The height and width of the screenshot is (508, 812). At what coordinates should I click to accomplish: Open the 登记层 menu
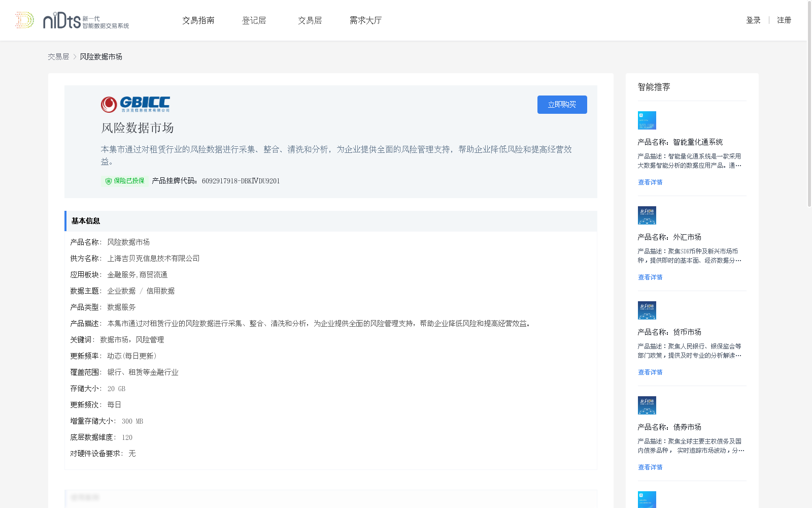pyautogui.click(x=254, y=20)
